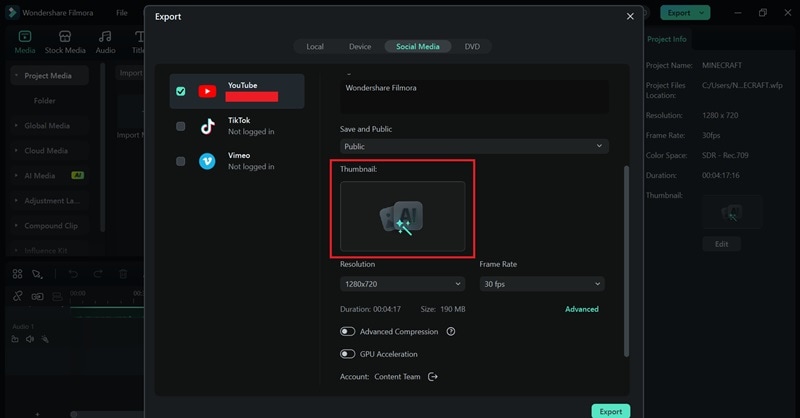Click the YouTube logo icon
This screenshot has height=418, width=800.
click(207, 91)
